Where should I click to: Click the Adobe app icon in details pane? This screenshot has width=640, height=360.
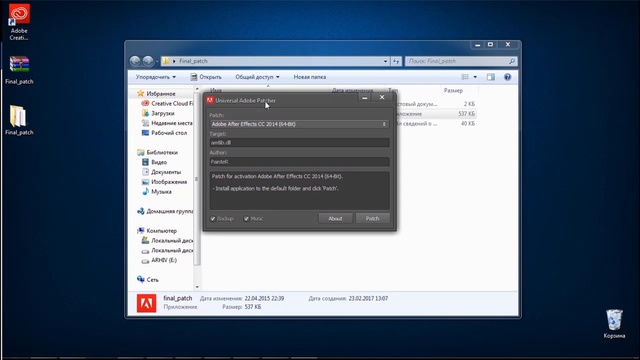pos(147,303)
